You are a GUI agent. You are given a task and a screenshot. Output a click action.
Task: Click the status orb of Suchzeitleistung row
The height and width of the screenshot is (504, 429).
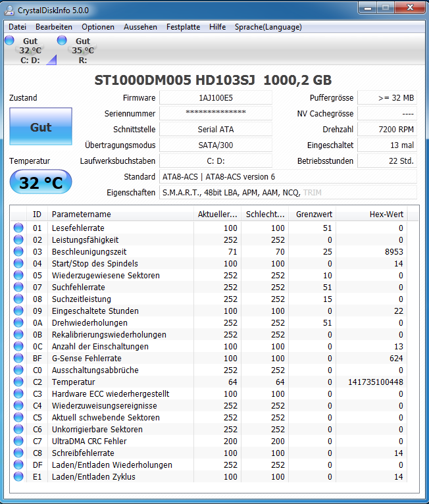click(18, 299)
